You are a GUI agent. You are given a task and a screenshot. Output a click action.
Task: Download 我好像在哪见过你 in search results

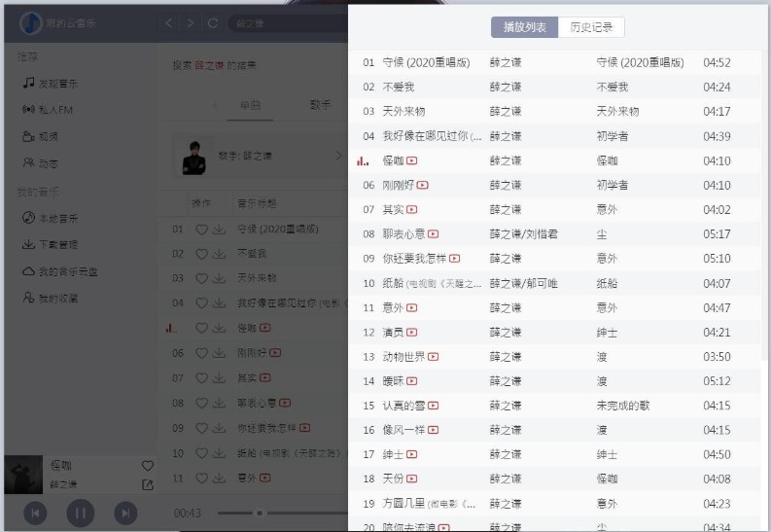[x=220, y=302]
